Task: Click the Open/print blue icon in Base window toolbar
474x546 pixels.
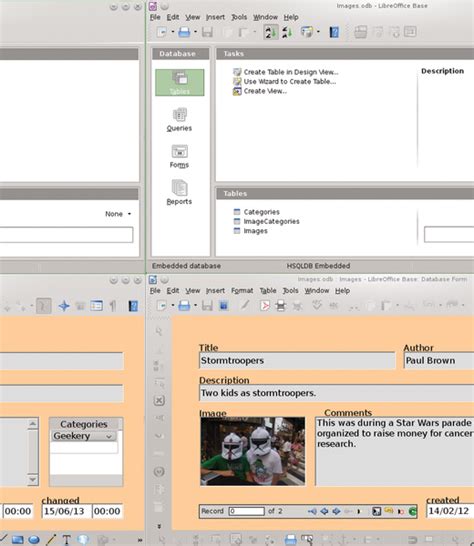Action: 184,32
